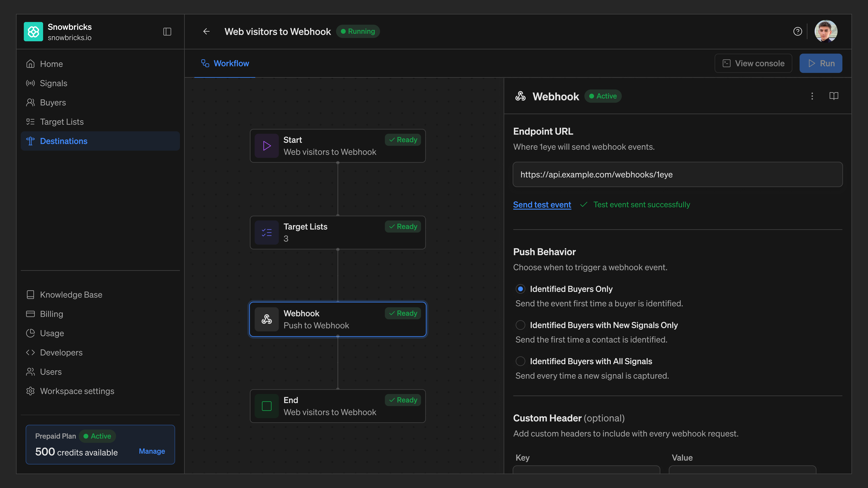Click the Target Lists sidebar icon
868x488 pixels.
(30, 122)
